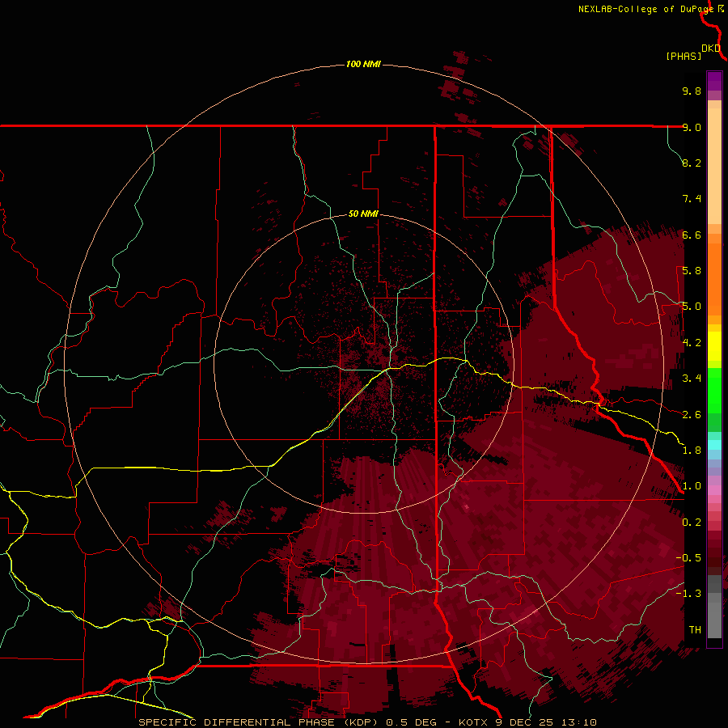Click the 3.4 legend value
The image size is (728, 728).
coord(692,379)
